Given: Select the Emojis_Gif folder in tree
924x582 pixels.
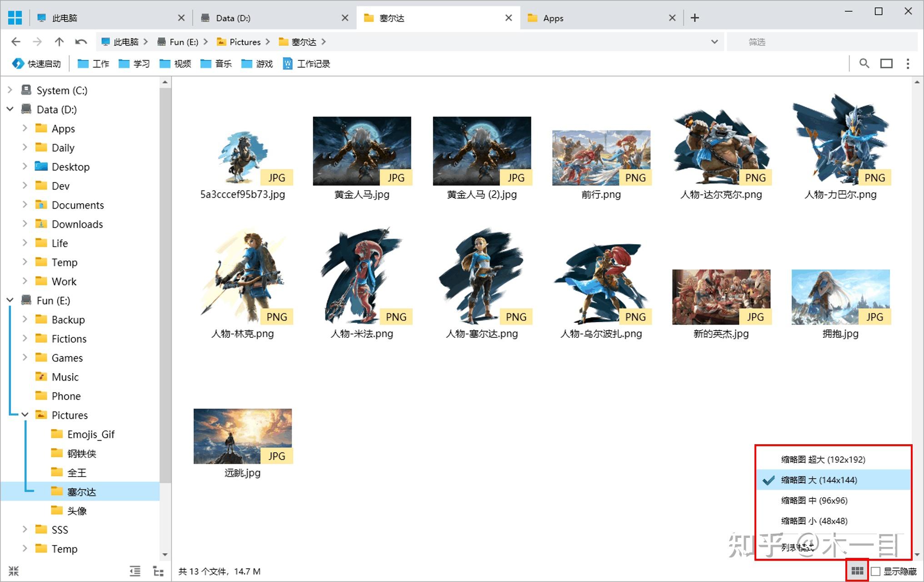Looking at the screenshot, I should coord(91,434).
